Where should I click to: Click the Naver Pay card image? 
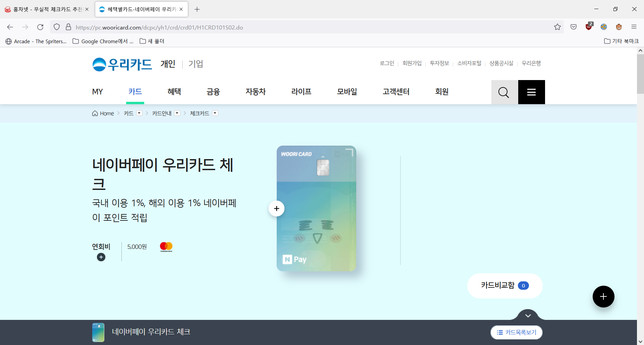pyautogui.click(x=316, y=208)
